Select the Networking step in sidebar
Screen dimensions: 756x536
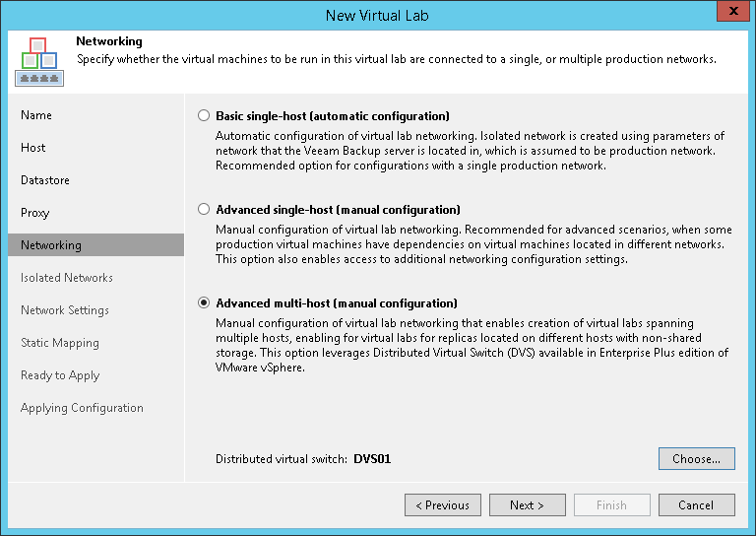click(51, 245)
